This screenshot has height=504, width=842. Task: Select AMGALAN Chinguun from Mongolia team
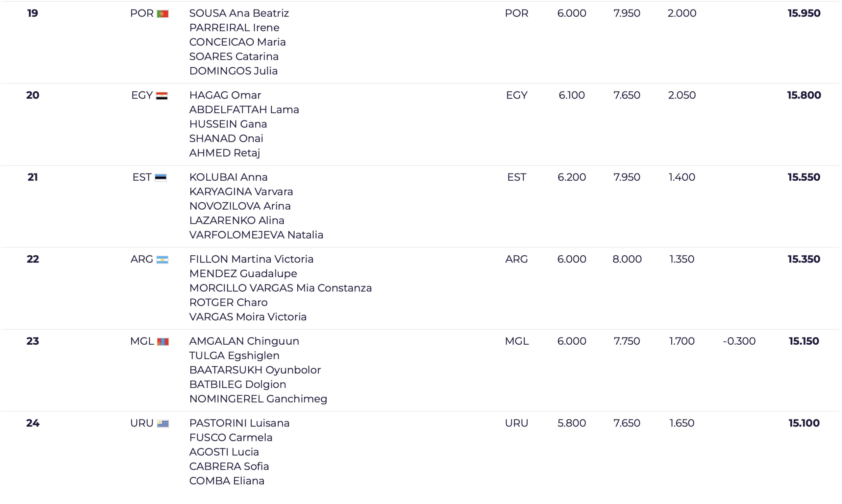click(244, 341)
